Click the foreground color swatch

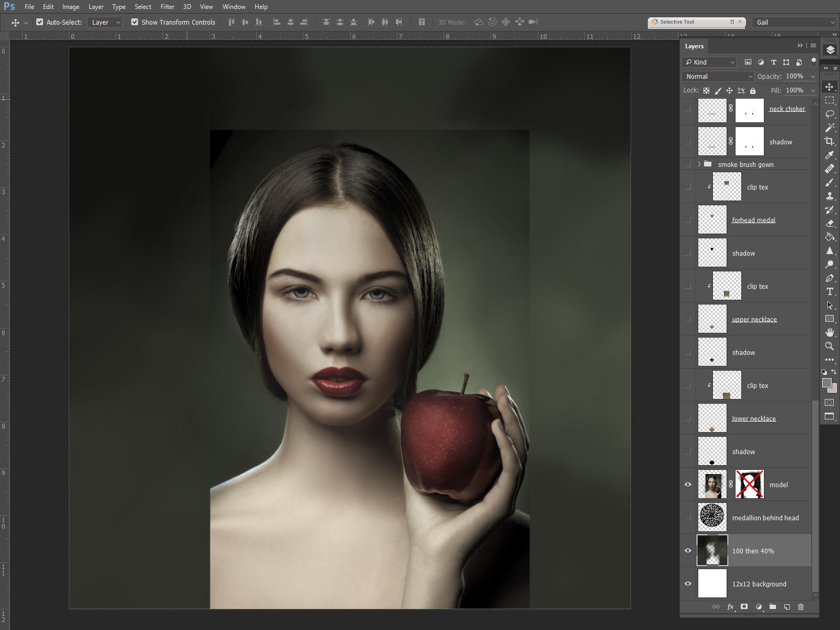tap(826, 383)
